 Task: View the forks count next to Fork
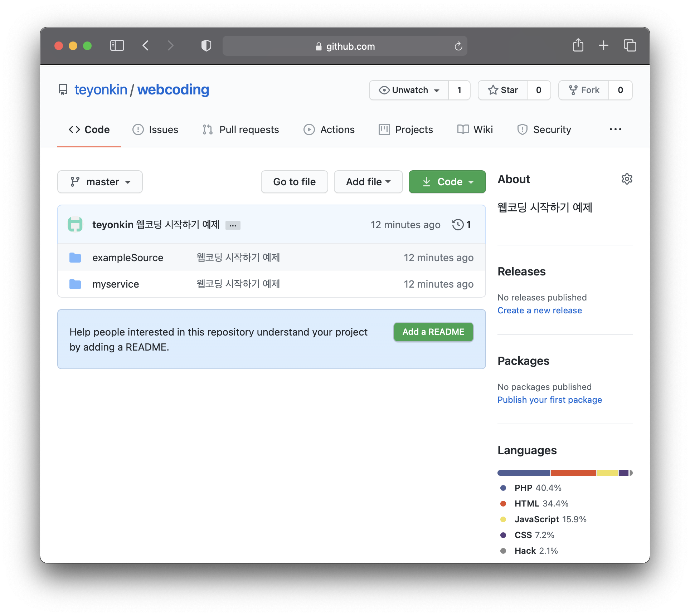coord(620,90)
